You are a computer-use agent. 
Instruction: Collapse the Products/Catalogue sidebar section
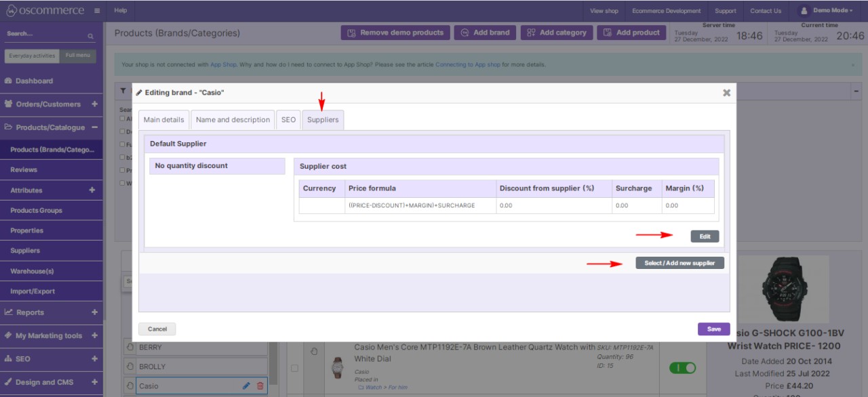(94, 127)
